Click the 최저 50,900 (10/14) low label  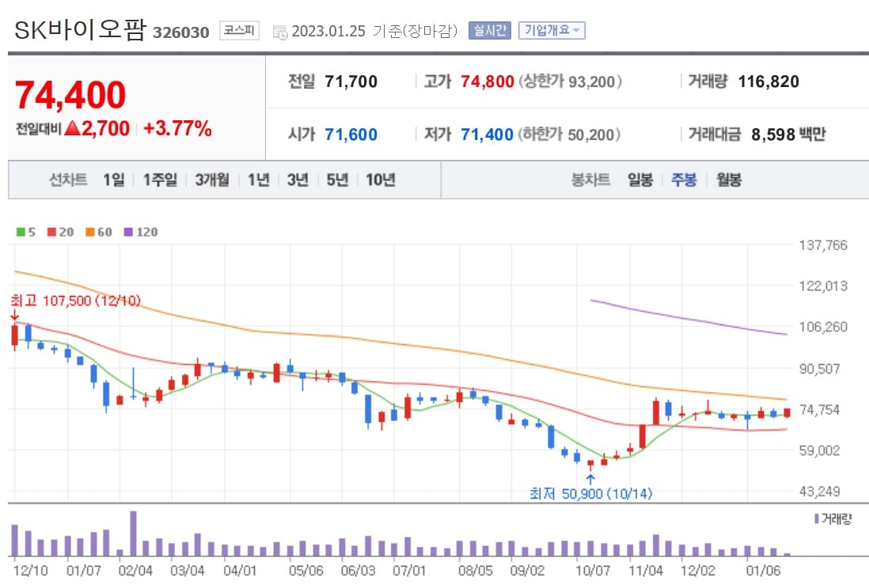pyautogui.click(x=590, y=493)
